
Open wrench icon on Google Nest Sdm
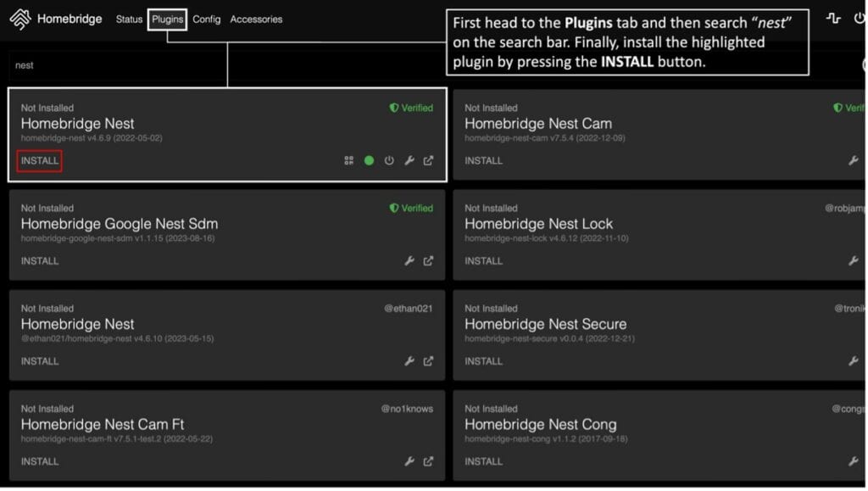(x=409, y=261)
